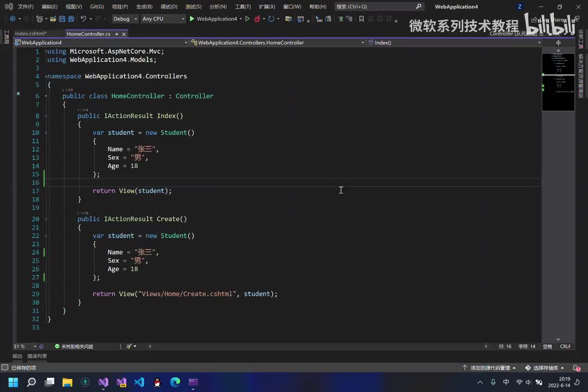Viewport: 588px width, 392px height.
Task: Click the split editor icon above scrollbar
Action: (x=559, y=43)
